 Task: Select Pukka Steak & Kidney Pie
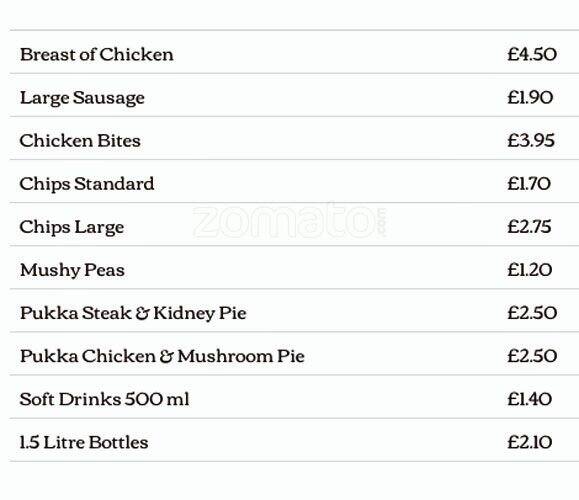tap(133, 314)
